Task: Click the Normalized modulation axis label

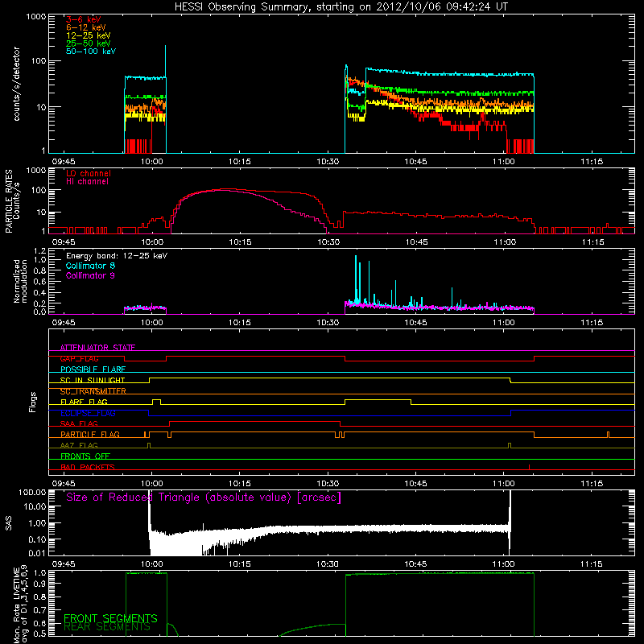Action: click(20, 281)
